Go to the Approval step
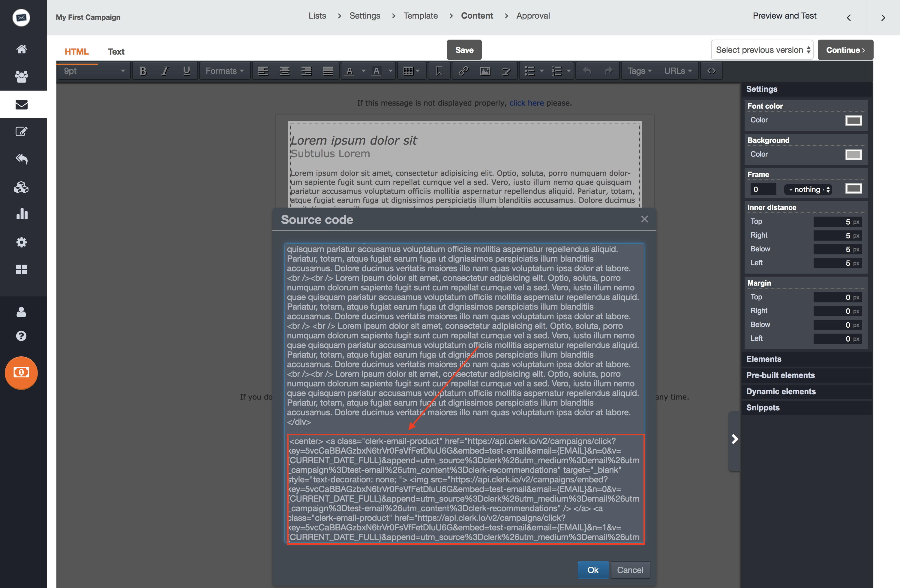Image resolution: width=900 pixels, height=588 pixels. point(533,16)
